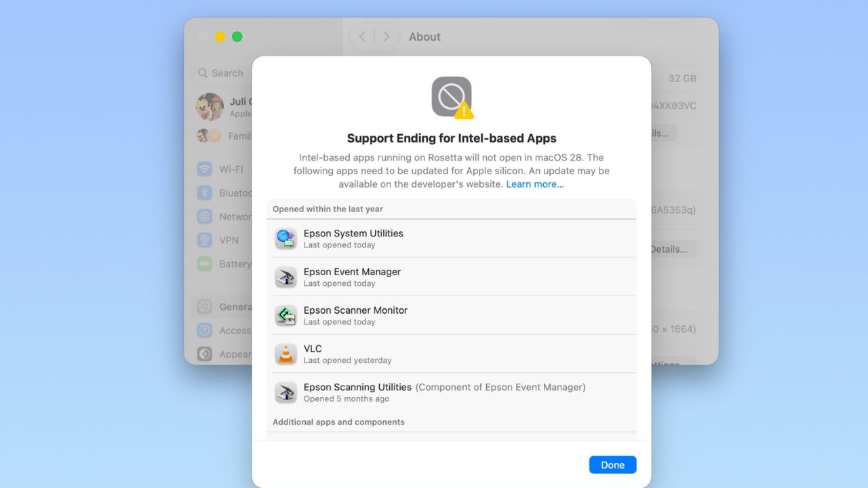Click the Battery icon in Settings sidebar
Viewport: 868px width, 488px height.
pyautogui.click(x=204, y=264)
